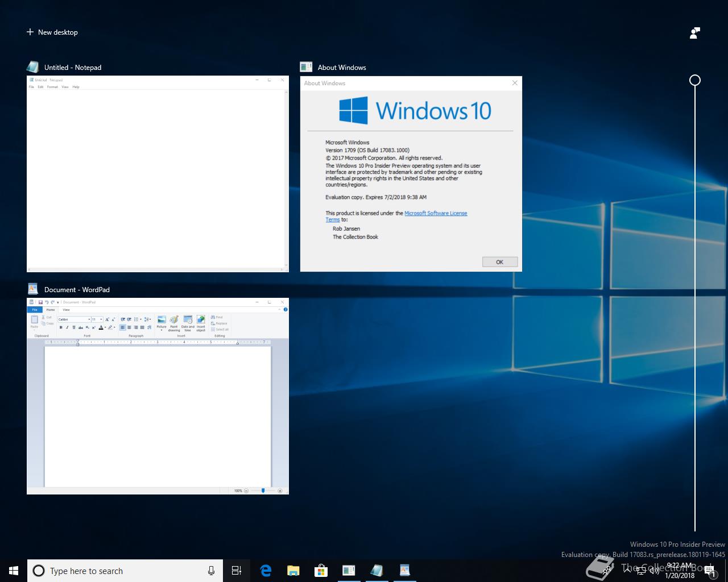Select align right in WordPad paragraph group
The height and width of the screenshot is (582, 728).
click(135, 327)
